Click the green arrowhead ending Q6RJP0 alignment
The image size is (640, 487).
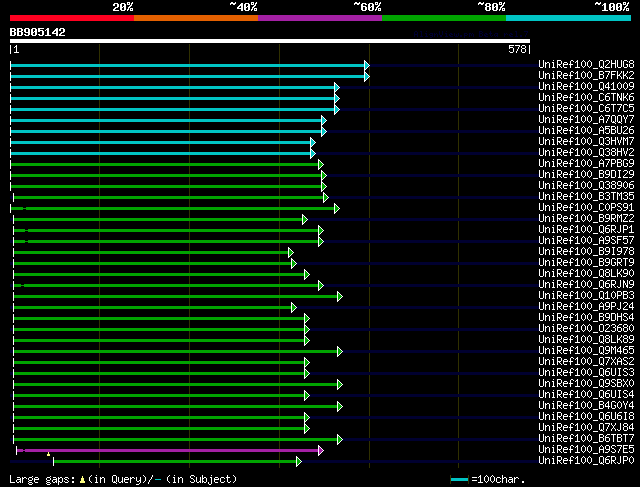coord(299,462)
